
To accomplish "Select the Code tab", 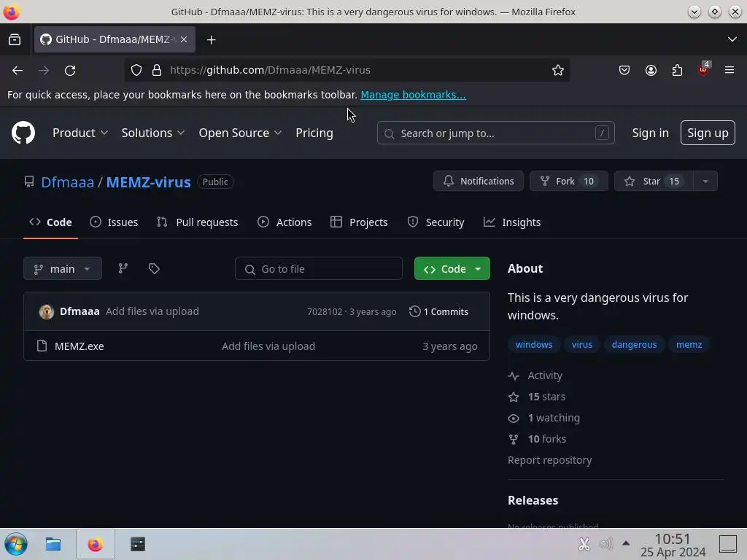I will pos(50,222).
